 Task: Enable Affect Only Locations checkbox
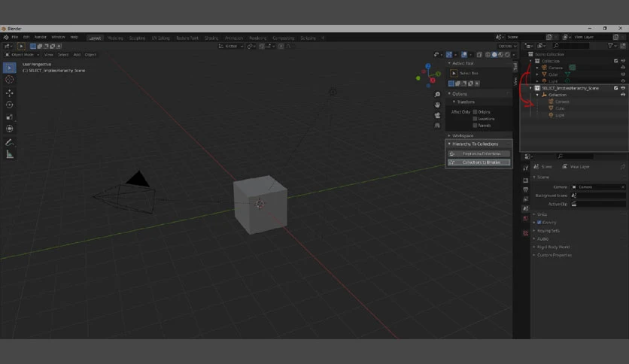(475, 119)
